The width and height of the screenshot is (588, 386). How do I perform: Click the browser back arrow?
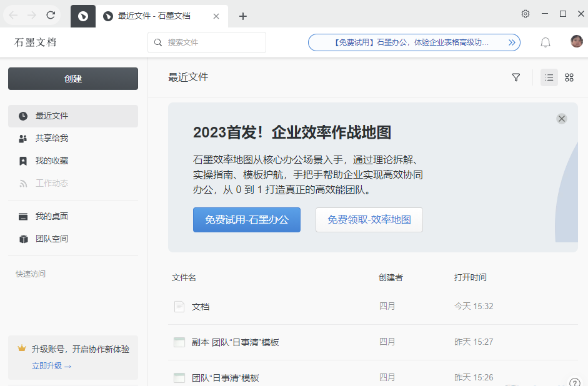point(13,16)
